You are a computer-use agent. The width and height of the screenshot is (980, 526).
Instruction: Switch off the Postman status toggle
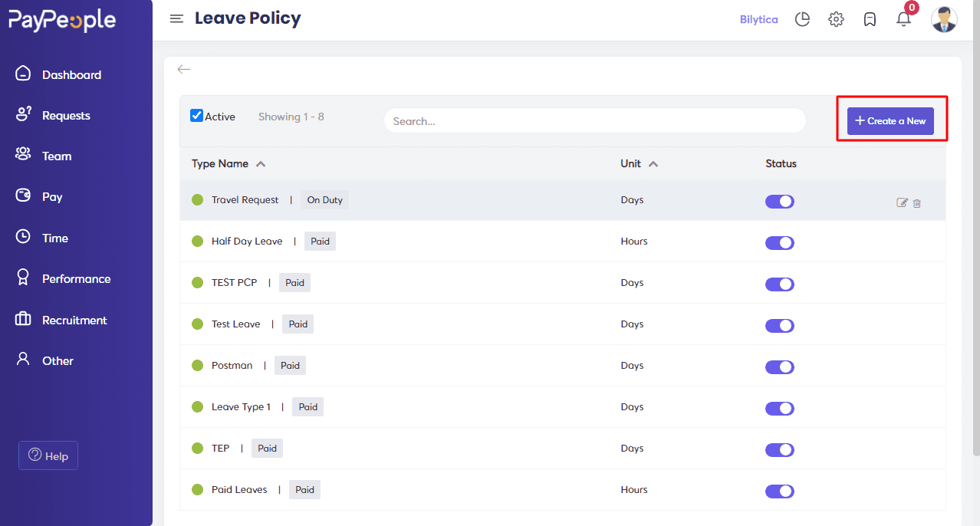click(780, 367)
